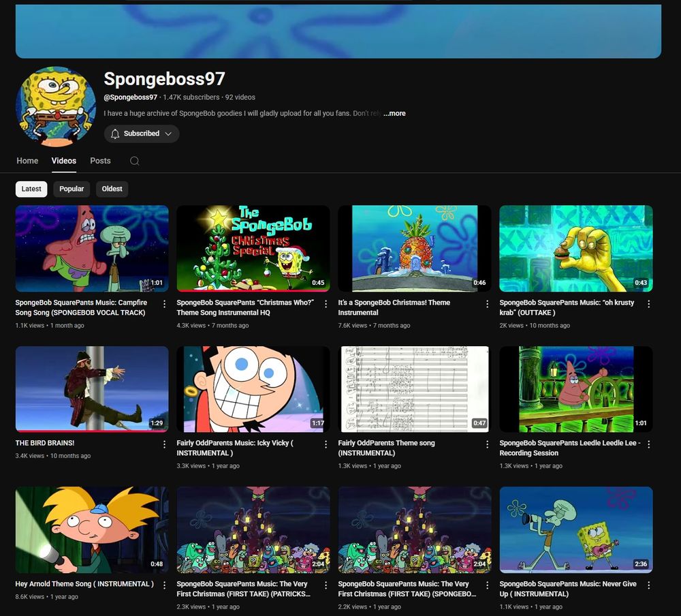Open Leedle Leedle Lee - Recording Session title

570,448
